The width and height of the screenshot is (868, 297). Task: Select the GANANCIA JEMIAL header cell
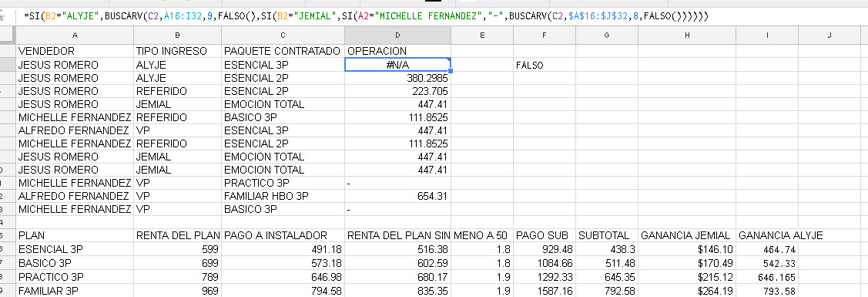pyautogui.click(x=687, y=235)
